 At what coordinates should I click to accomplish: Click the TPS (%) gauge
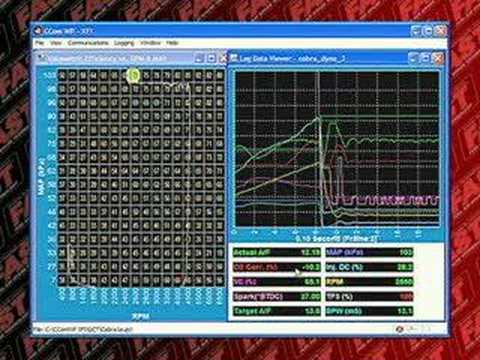pos(369,296)
